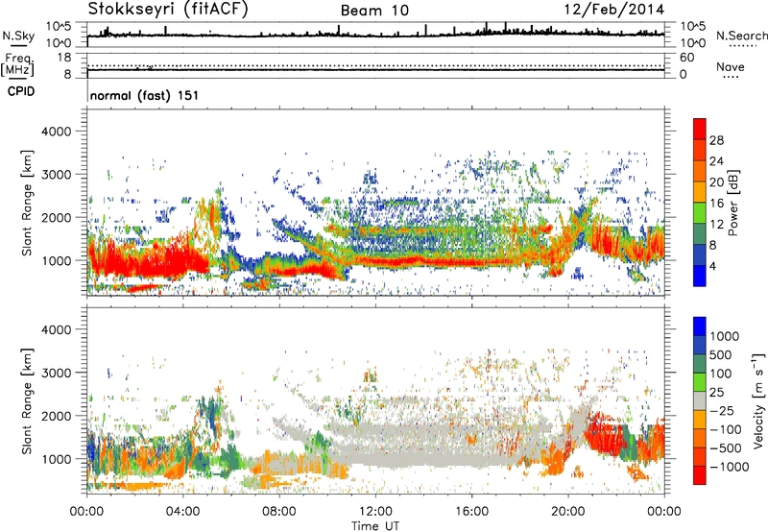Click the '4000' tick on the power panel
The height and width of the screenshot is (532, 768).
56,132
